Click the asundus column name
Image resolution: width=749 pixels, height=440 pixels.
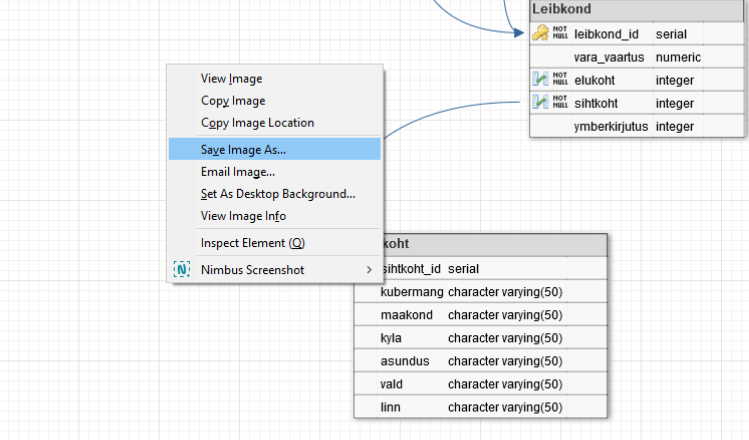(405, 361)
